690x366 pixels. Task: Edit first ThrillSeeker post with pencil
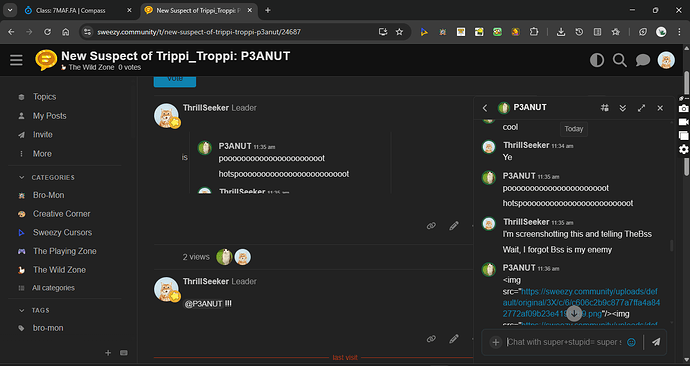454,226
